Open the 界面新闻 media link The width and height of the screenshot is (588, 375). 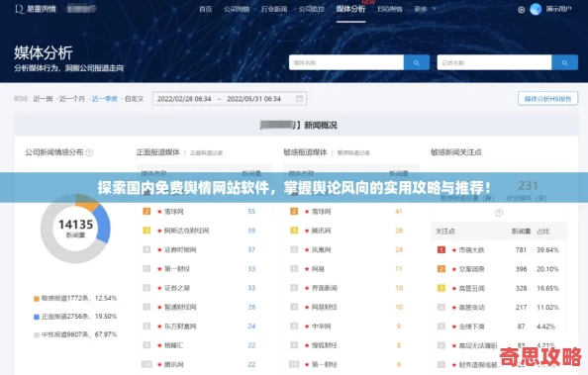(325, 288)
